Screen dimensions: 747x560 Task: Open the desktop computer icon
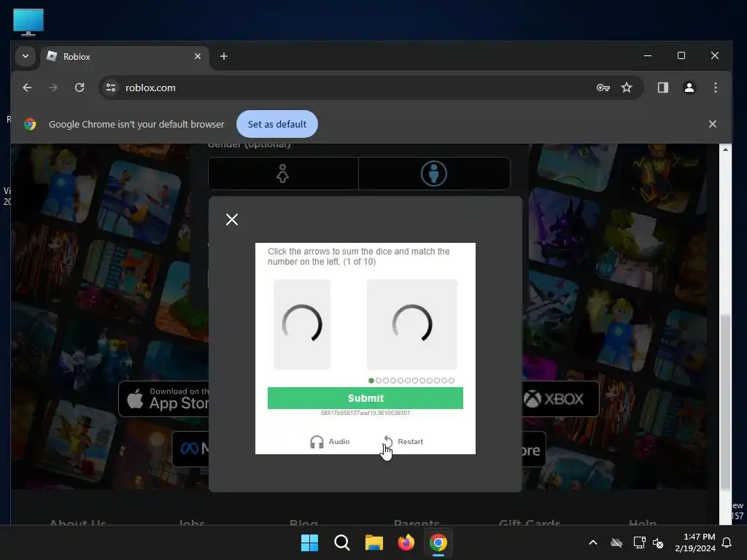coord(28,22)
